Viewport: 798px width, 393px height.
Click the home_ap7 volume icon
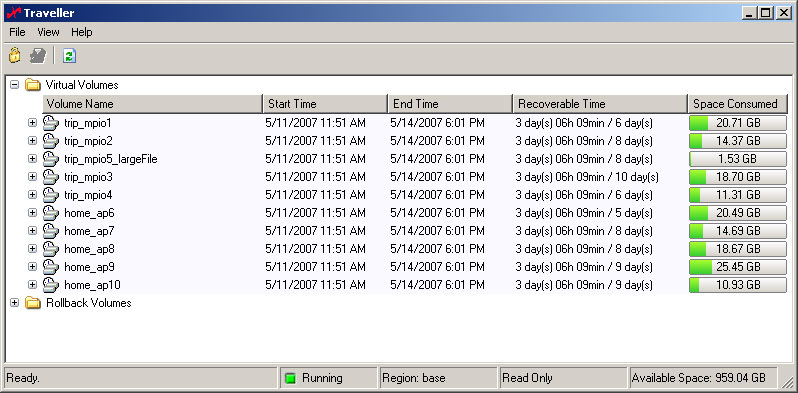50,231
